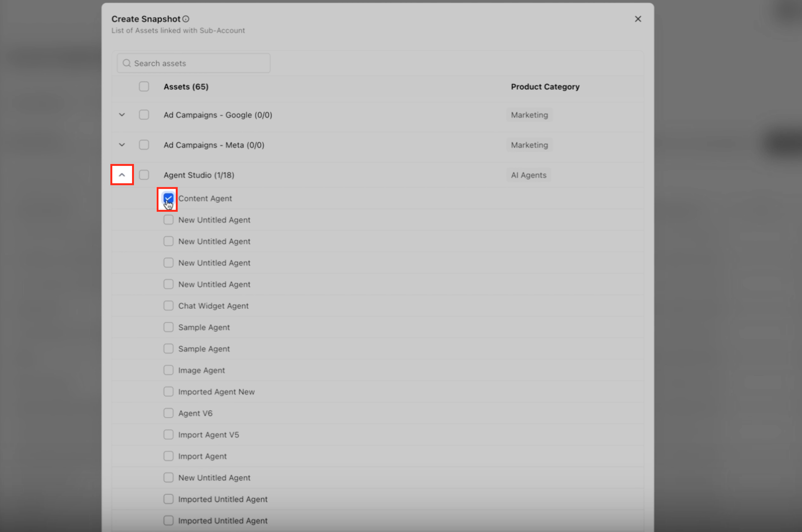This screenshot has height=532, width=802.
Task: Check the Ad Campaigns - Meta checkbox
Action: (144, 145)
